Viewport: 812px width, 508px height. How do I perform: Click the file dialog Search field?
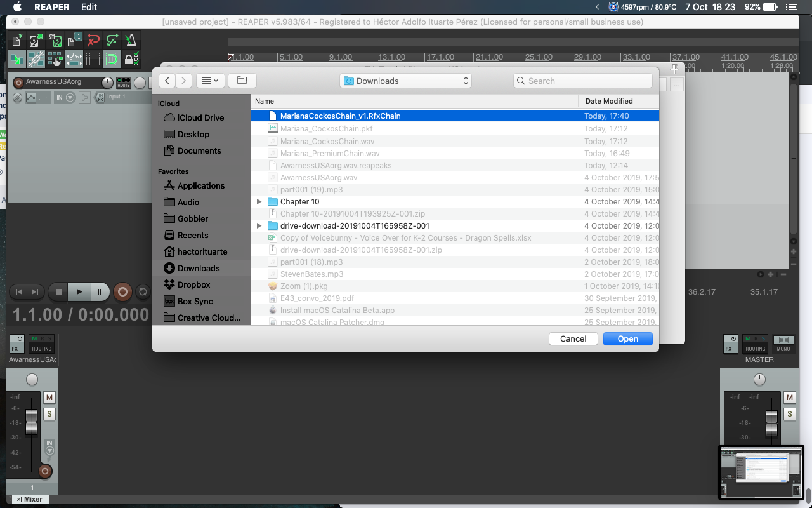pos(582,81)
